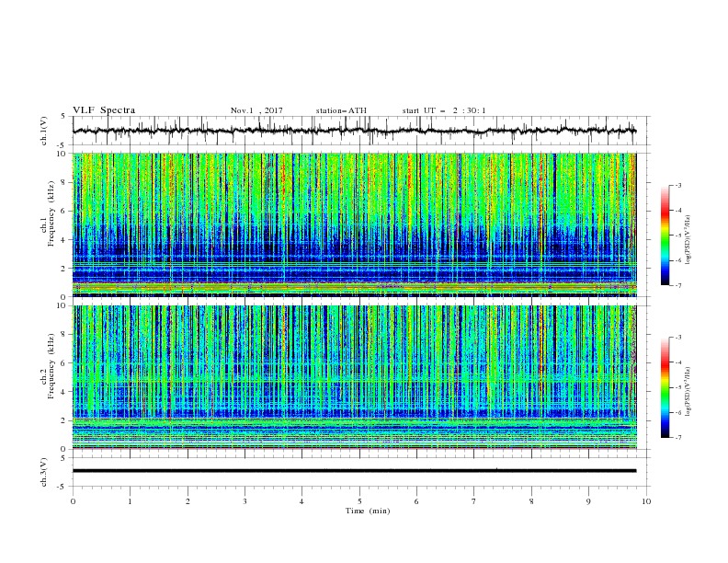Click the "-5" volt tick on ch.1(V) axis
Screen dimensions: 728x563
point(62,145)
